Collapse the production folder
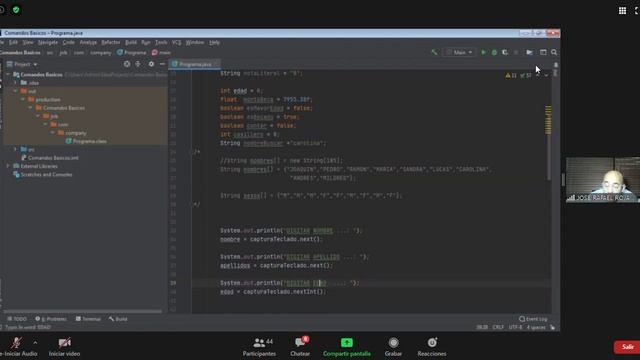The height and width of the screenshot is (360, 640). [23, 100]
